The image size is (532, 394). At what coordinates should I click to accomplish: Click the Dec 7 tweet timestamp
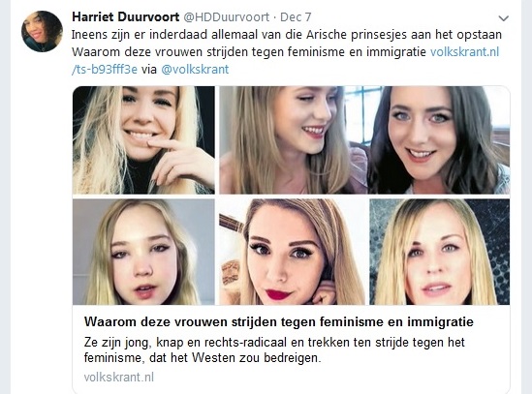tap(296, 17)
